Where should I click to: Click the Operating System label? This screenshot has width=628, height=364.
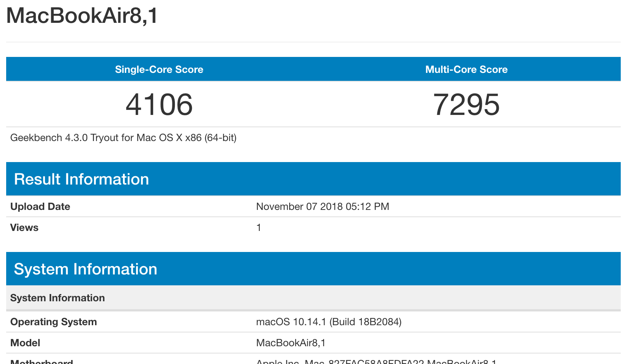[x=54, y=322]
